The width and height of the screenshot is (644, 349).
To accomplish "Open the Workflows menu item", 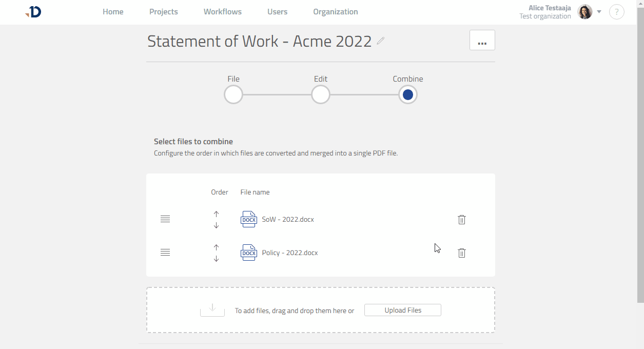I will coord(223,12).
